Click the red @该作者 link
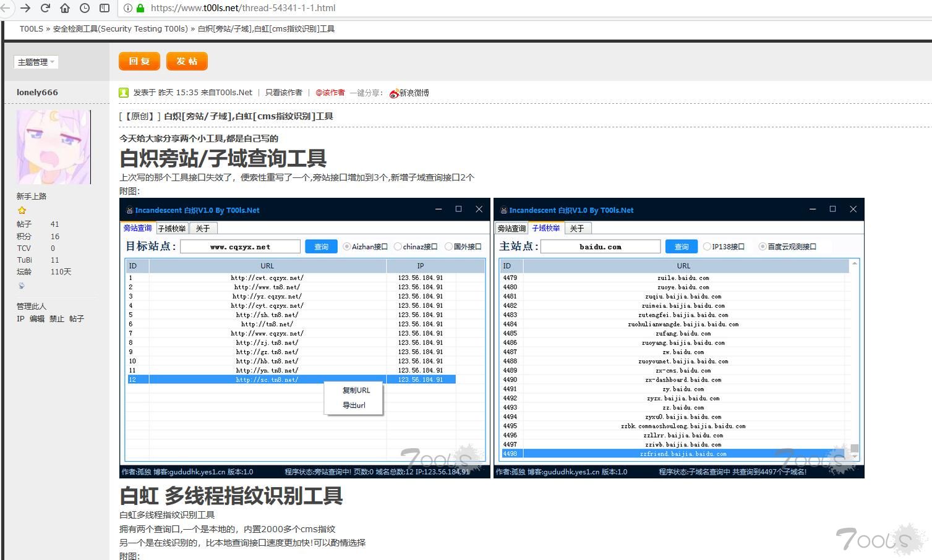 pos(330,93)
